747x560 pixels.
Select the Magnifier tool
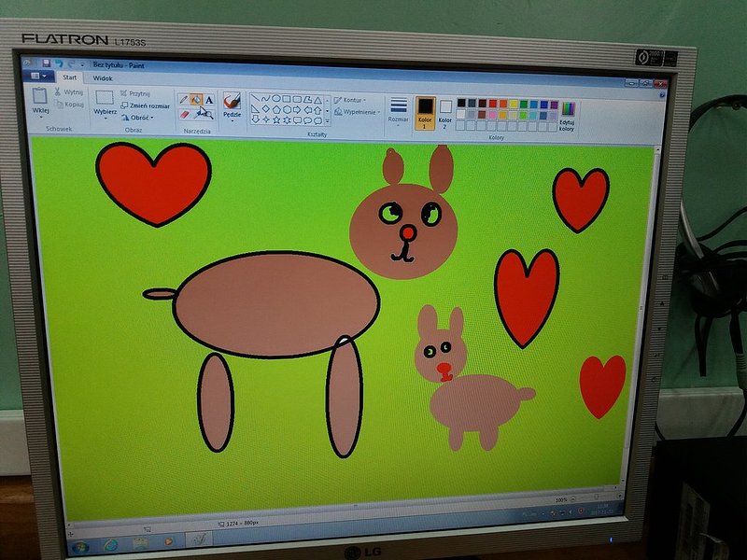point(209,115)
